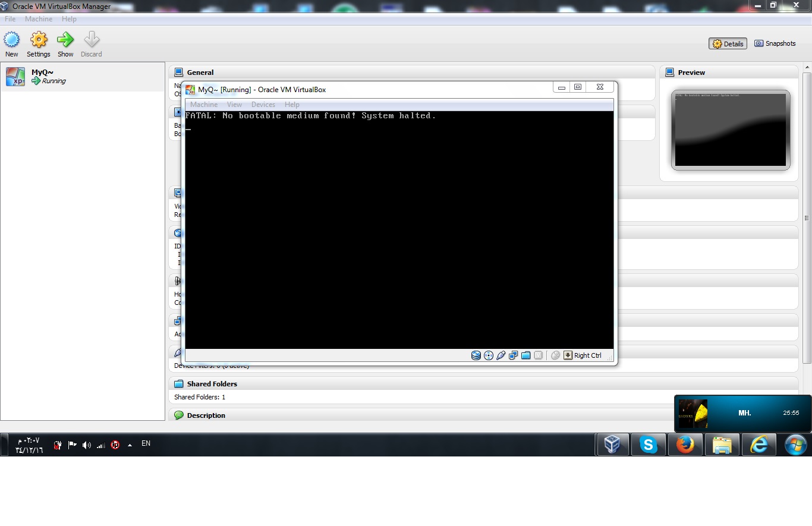Toggle the Details view button
812x526 pixels.
pyautogui.click(x=728, y=43)
